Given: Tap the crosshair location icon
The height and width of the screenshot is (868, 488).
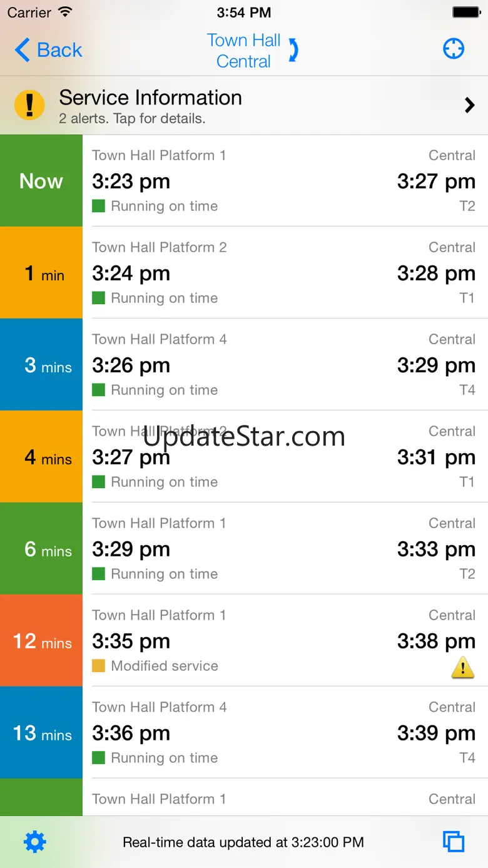Looking at the screenshot, I should [x=454, y=49].
